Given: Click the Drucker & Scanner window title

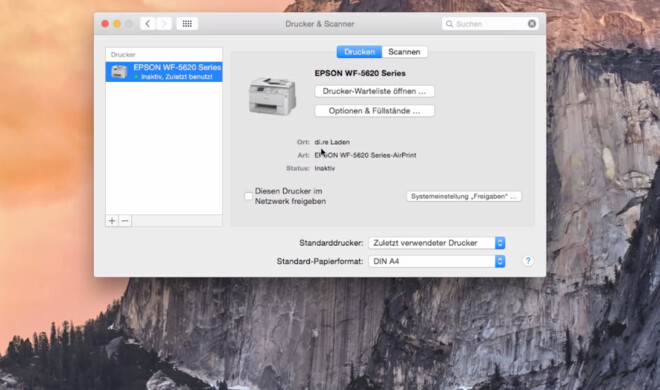Looking at the screenshot, I should click(320, 24).
